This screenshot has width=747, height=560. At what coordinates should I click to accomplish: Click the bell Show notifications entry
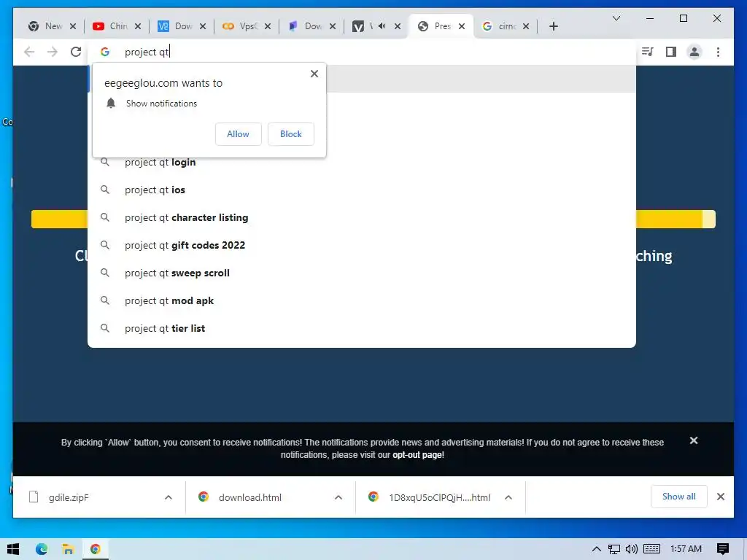coord(151,104)
